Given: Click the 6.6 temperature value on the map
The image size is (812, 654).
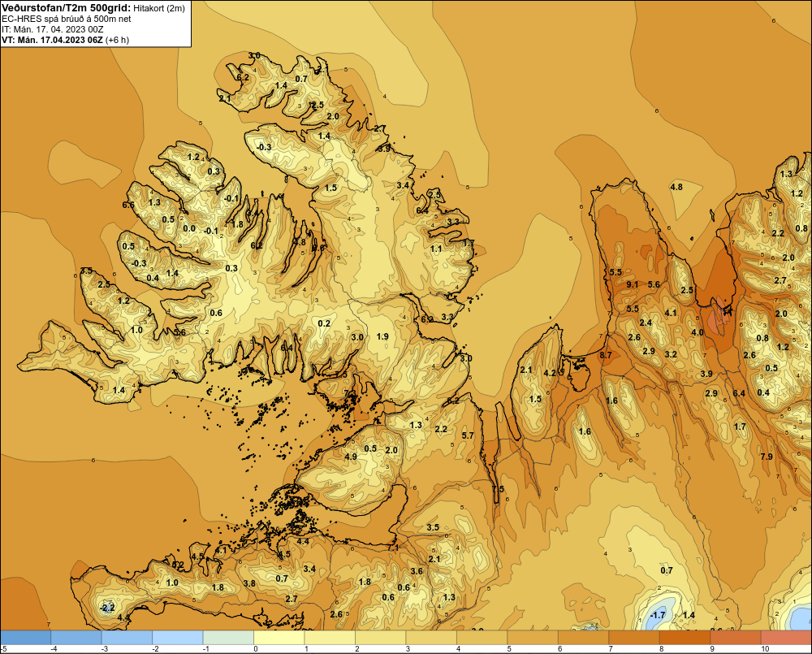Looking at the screenshot, I should [x=128, y=205].
